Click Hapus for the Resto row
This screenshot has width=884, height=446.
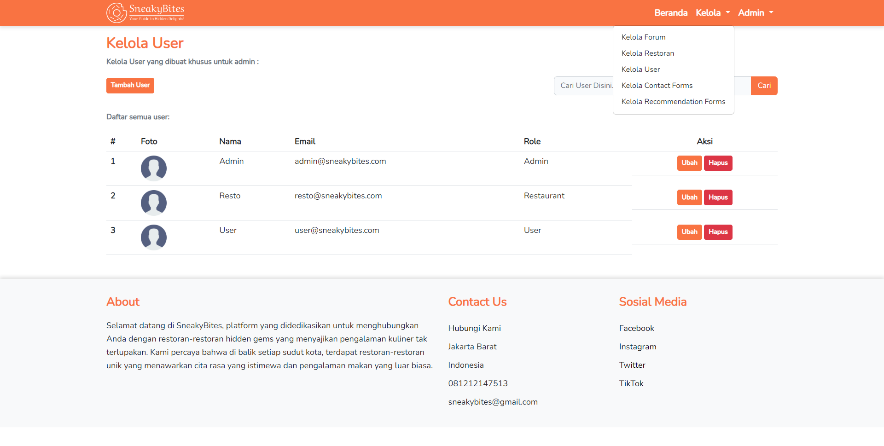(718, 197)
